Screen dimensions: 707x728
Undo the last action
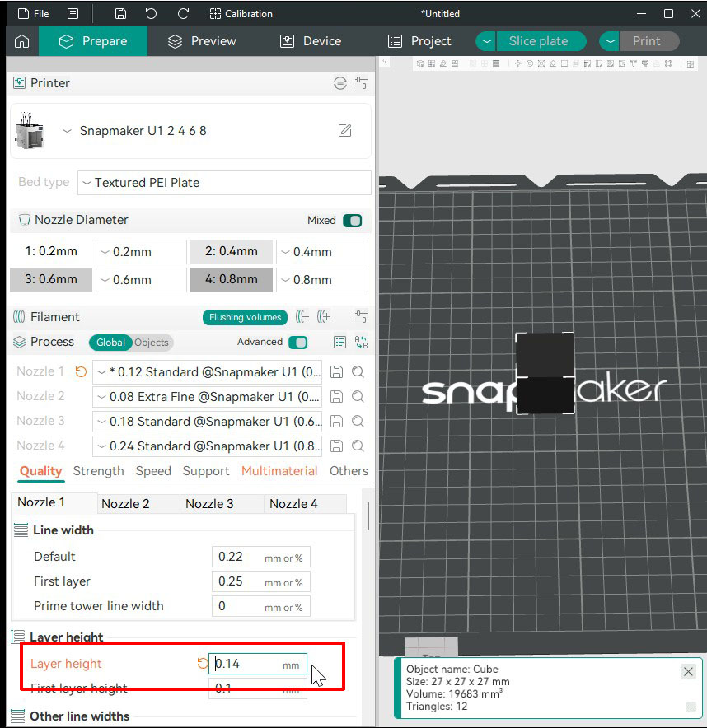pos(151,13)
